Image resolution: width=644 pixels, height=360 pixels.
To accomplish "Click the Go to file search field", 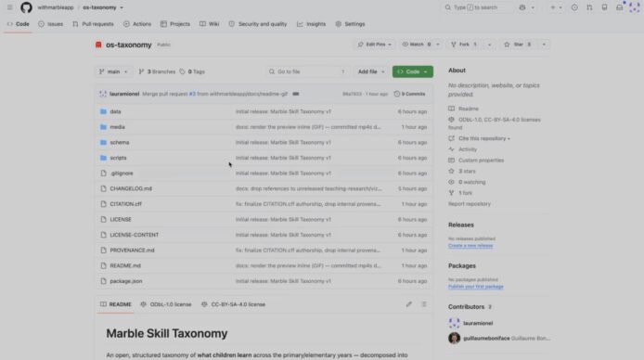I will point(307,71).
